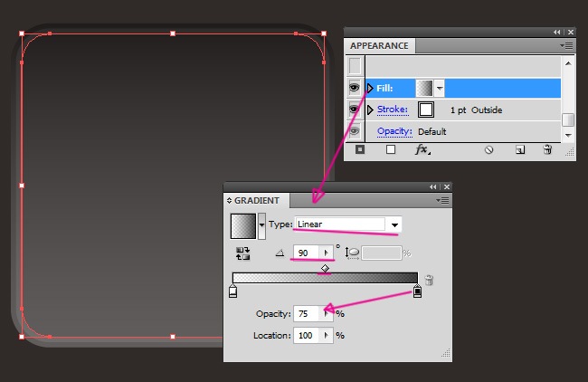Select the left white gradient stop
The height and width of the screenshot is (382, 588).
pos(232,291)
